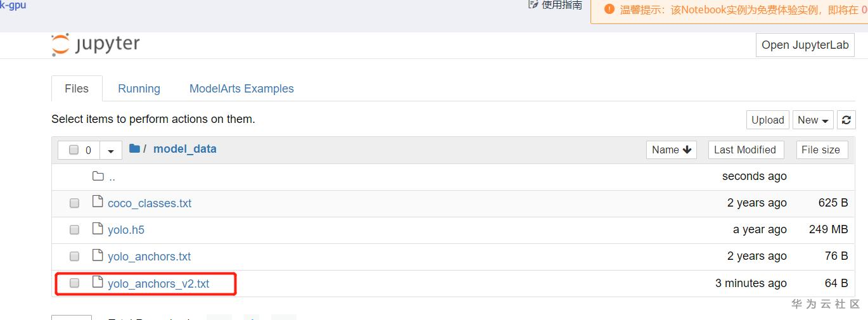868x320 pixels.
Task: Click the yolo_anchors_v2.txt file icon
Action: [98, 283]
